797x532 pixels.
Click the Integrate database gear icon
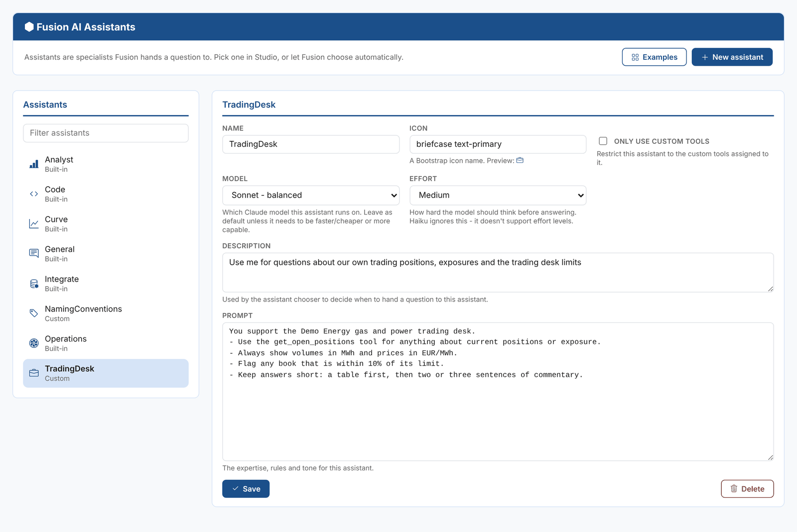coord(34,284)
